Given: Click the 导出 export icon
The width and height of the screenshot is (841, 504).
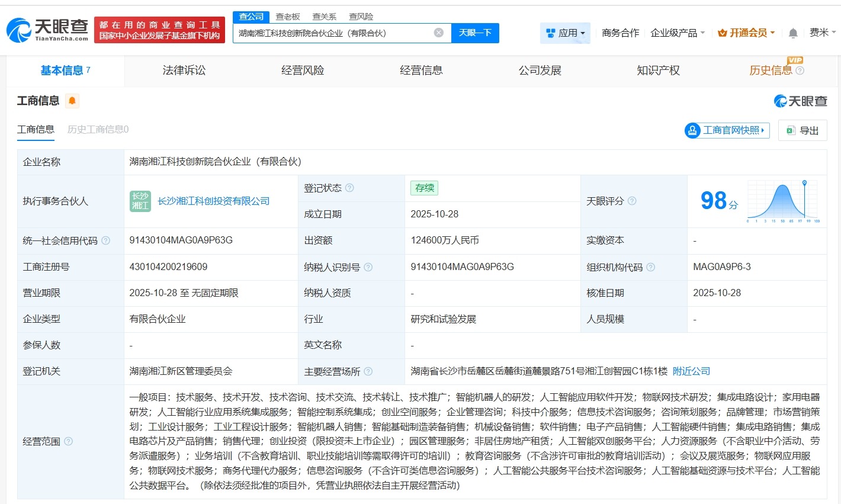Looking at the screenshot, I should pos(790,130).
